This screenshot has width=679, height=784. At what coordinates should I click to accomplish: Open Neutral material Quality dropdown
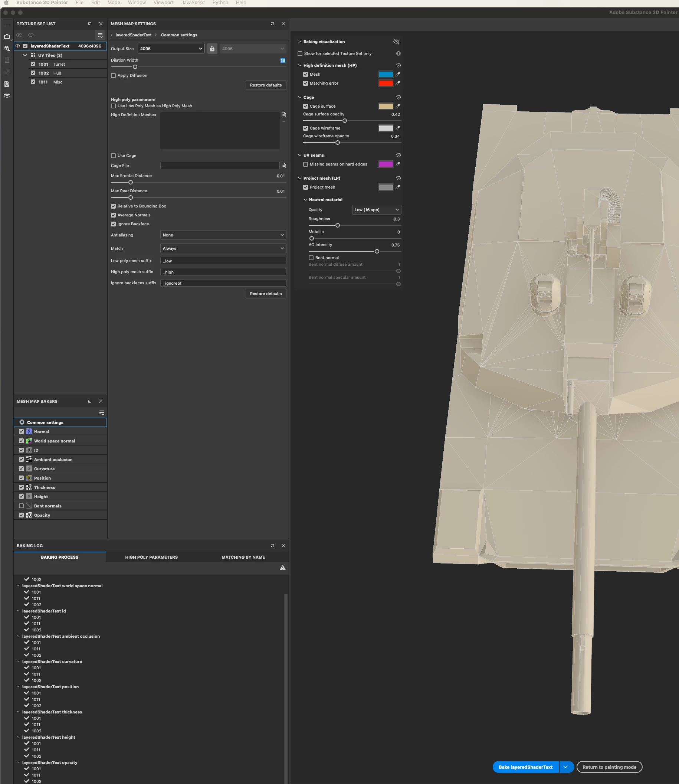[376, 210]
